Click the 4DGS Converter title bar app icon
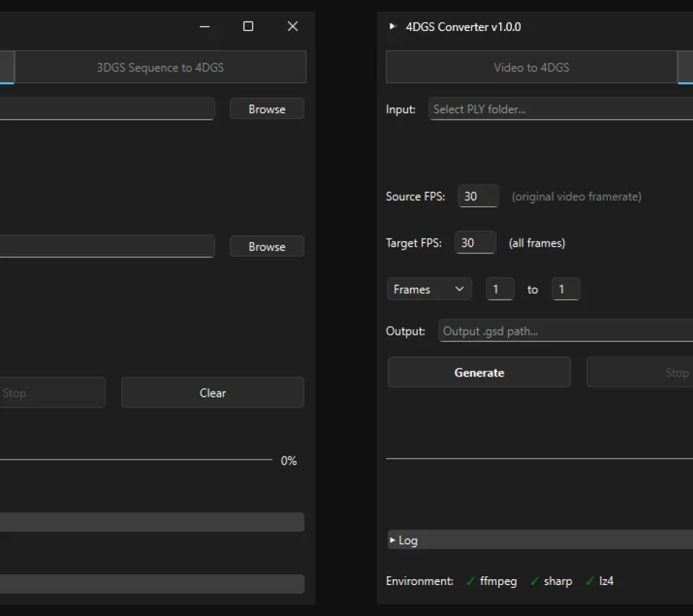 pyautogui.click(x=392, y=27)
